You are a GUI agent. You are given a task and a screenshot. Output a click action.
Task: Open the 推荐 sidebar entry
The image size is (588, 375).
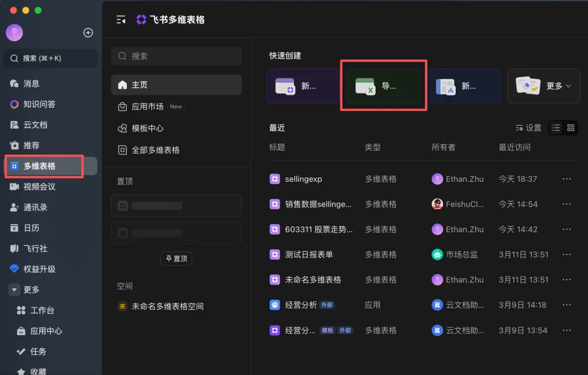pyautogui.click(x=50, y=145)
